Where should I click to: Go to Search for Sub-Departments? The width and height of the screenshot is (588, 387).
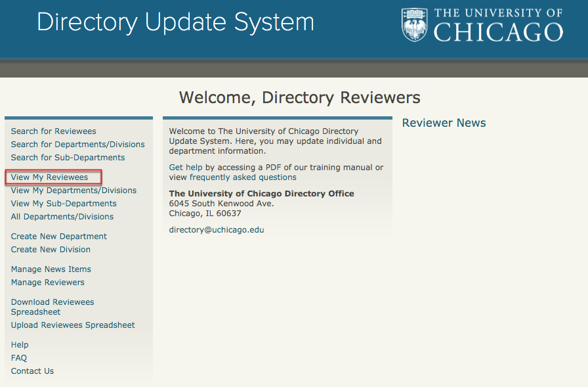(68, 158)
